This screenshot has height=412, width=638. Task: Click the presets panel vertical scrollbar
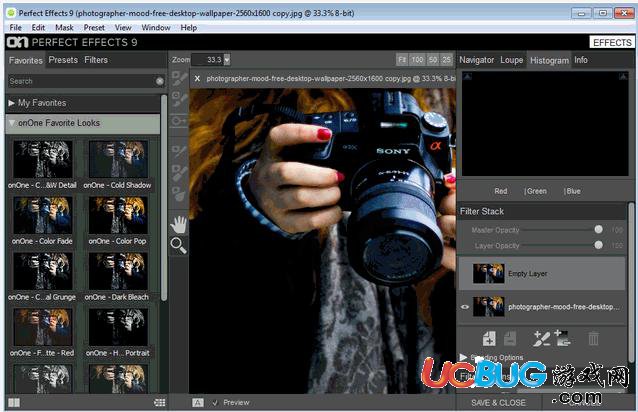(x=164, y=198)
